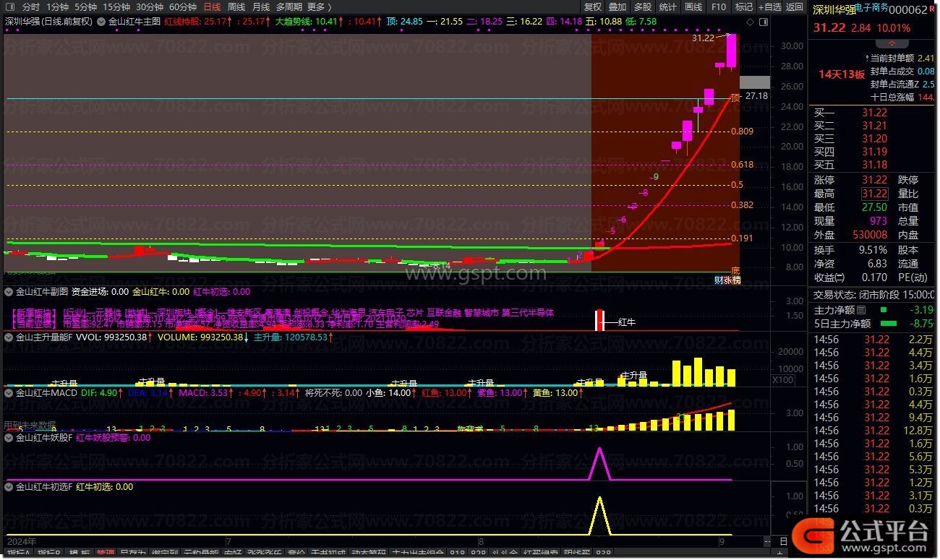
Task: Open the 金山红牛MACD indicator dropdown
Action: 9,393
